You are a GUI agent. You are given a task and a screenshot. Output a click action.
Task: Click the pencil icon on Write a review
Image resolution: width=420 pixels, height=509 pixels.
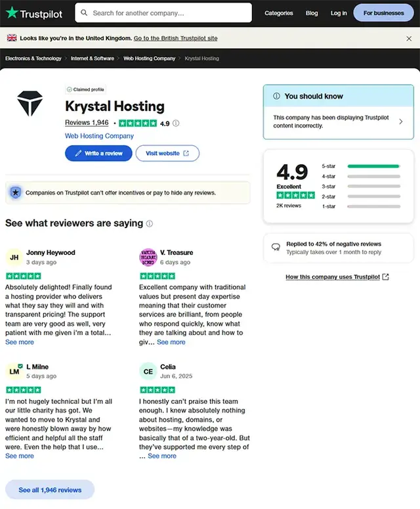[78, 153]
